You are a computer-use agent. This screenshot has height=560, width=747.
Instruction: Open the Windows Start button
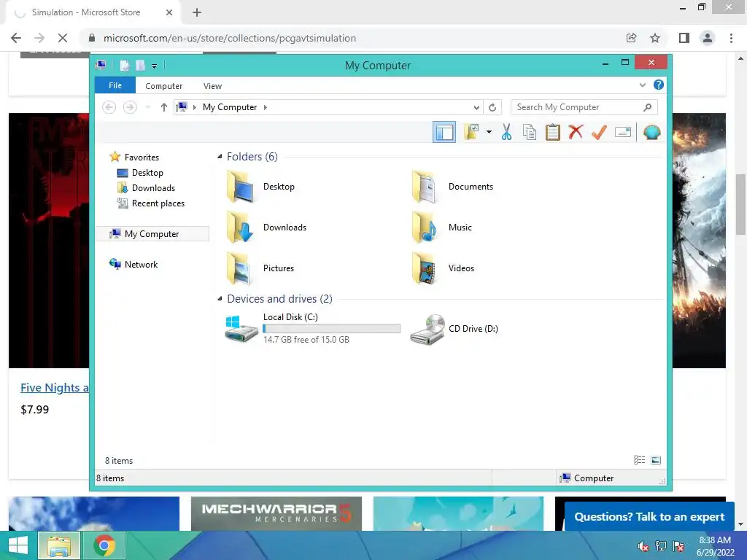tap(18, 545)
